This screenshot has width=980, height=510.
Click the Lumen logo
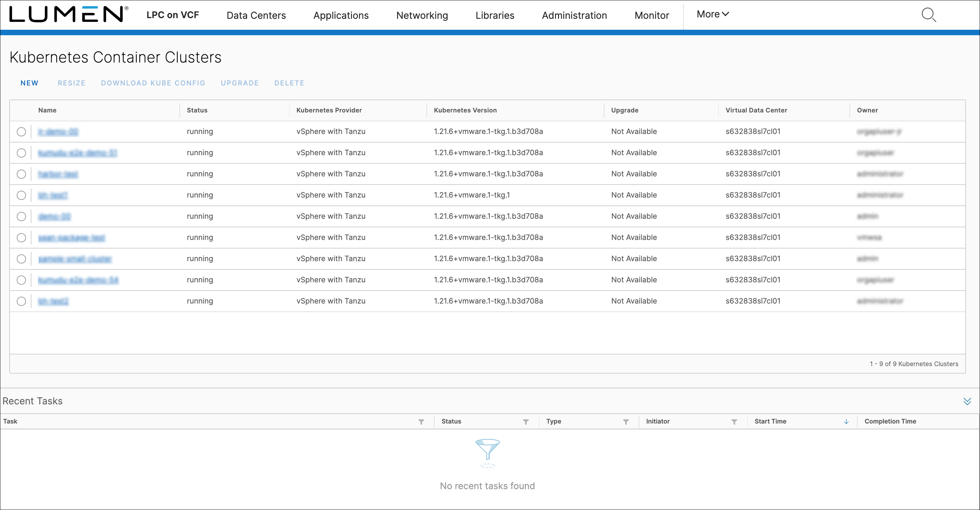point(68,14)
